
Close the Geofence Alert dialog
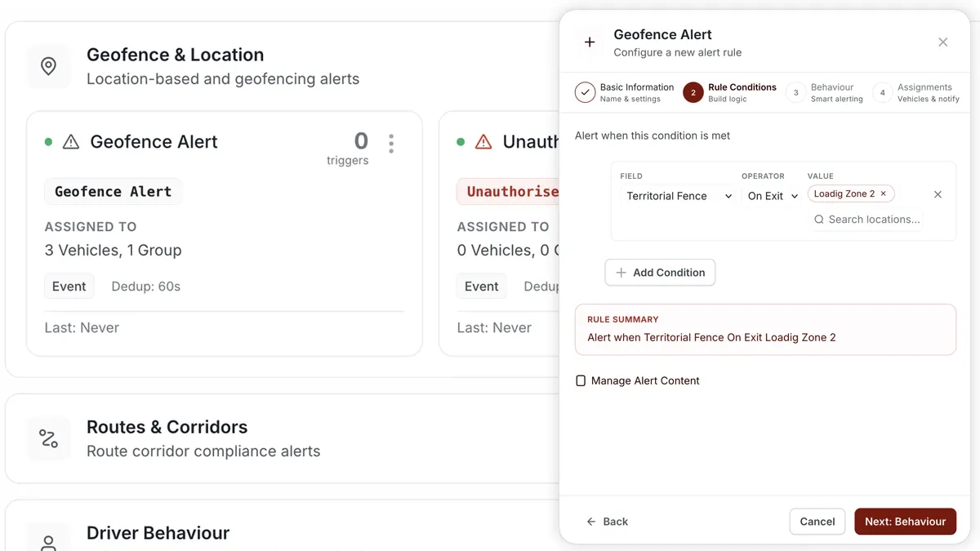coord(943,42)
